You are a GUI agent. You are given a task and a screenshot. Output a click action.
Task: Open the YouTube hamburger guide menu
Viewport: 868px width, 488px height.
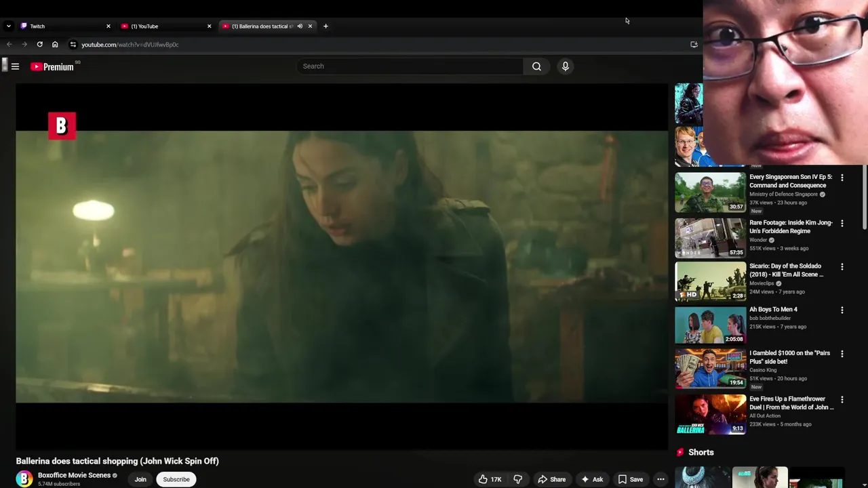click(15, 66)
